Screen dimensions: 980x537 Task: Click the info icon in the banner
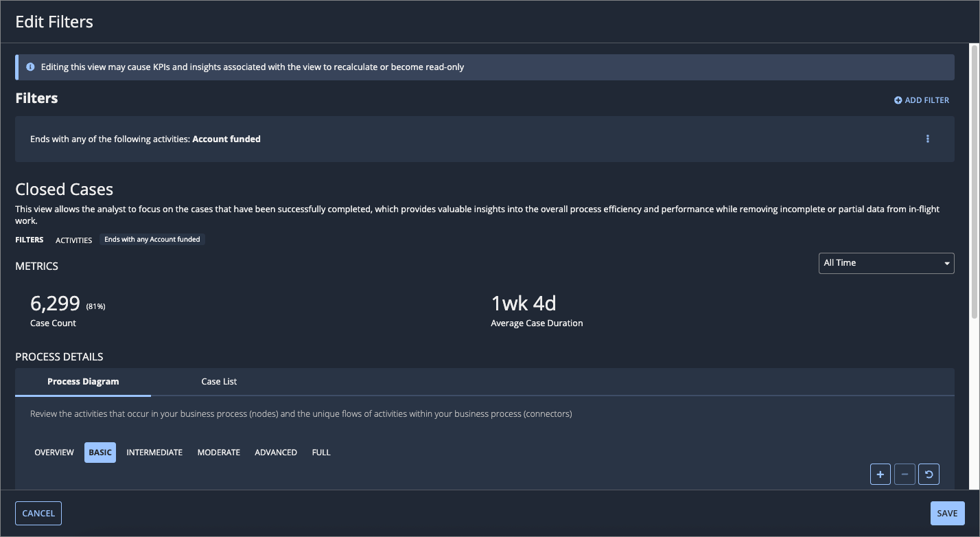[30, 67]
